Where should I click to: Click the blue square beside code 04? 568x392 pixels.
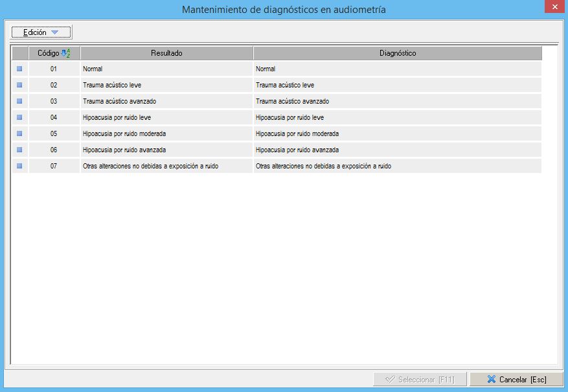(19, 117)
